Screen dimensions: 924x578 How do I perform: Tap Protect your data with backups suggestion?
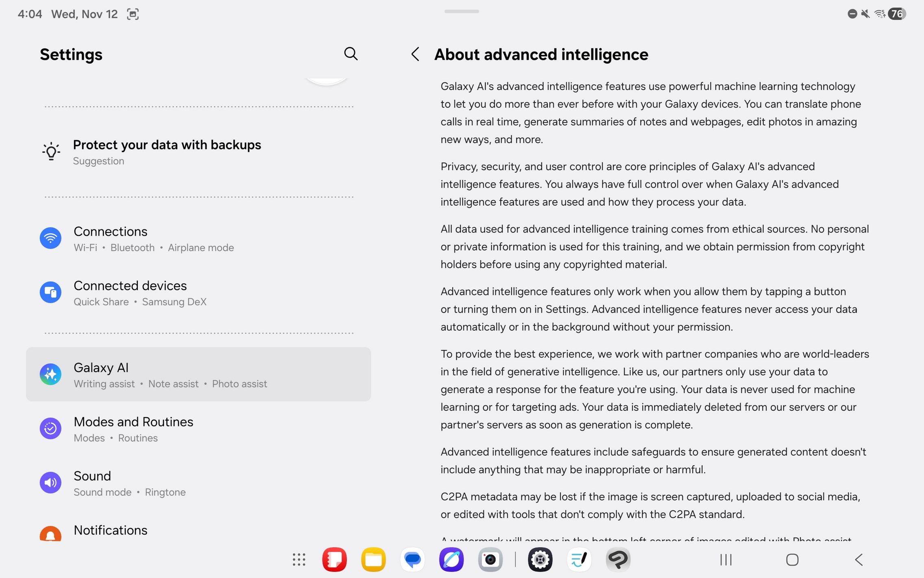pos(167,152)
